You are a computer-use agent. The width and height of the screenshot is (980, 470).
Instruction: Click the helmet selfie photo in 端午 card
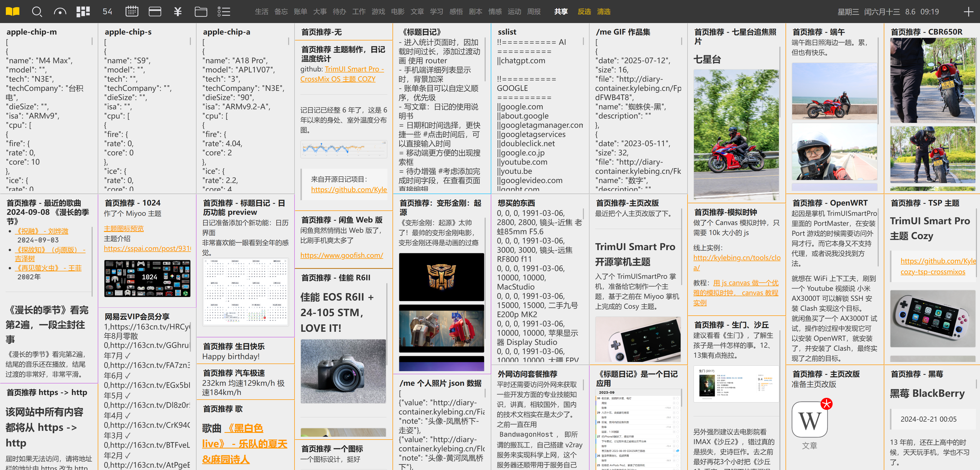(x=834, y=152)
